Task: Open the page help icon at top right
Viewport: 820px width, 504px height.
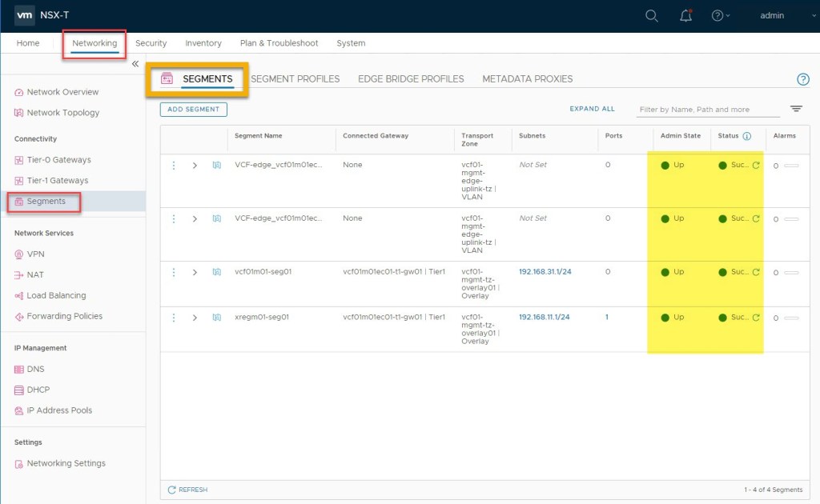Action: click(802, 79)
